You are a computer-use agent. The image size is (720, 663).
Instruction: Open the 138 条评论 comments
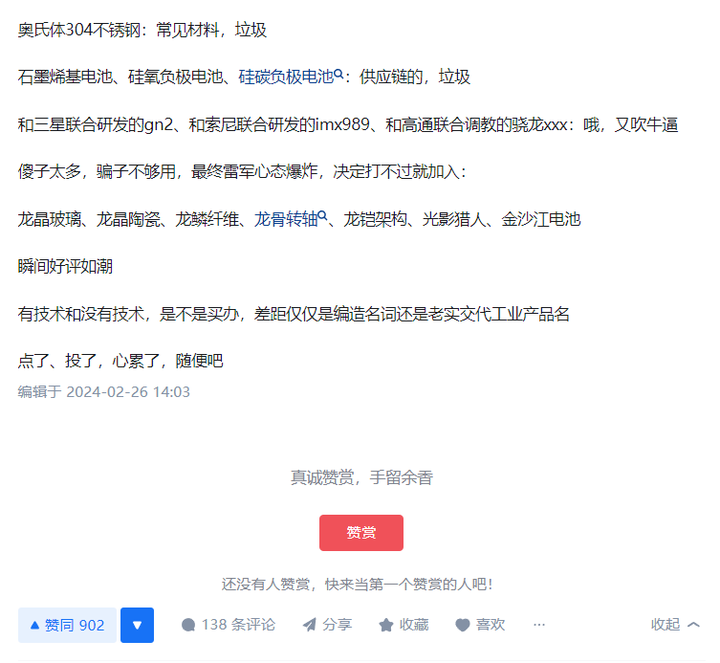pyautogui.click(x=228, y=624)
